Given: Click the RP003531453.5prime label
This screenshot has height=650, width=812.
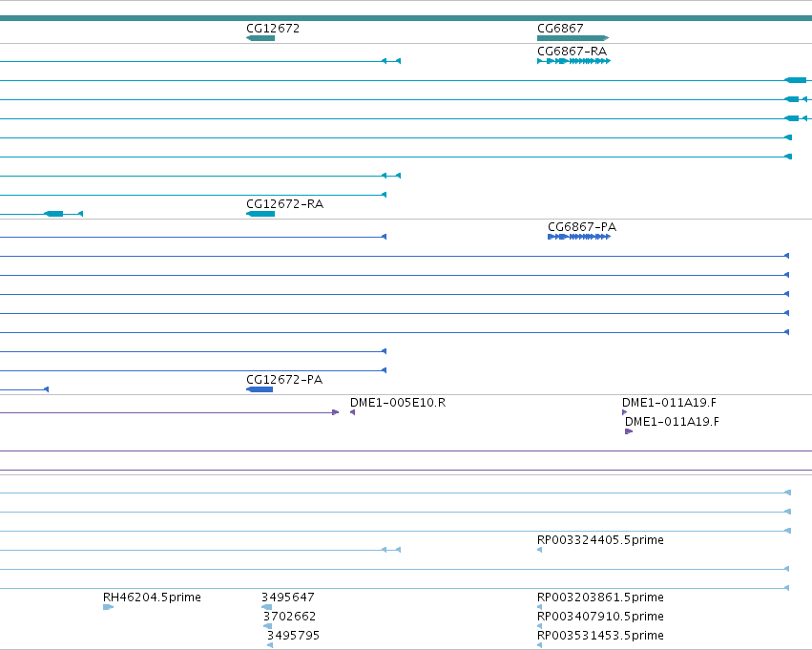Looking at the screenshot, I should tap(601, 636).
